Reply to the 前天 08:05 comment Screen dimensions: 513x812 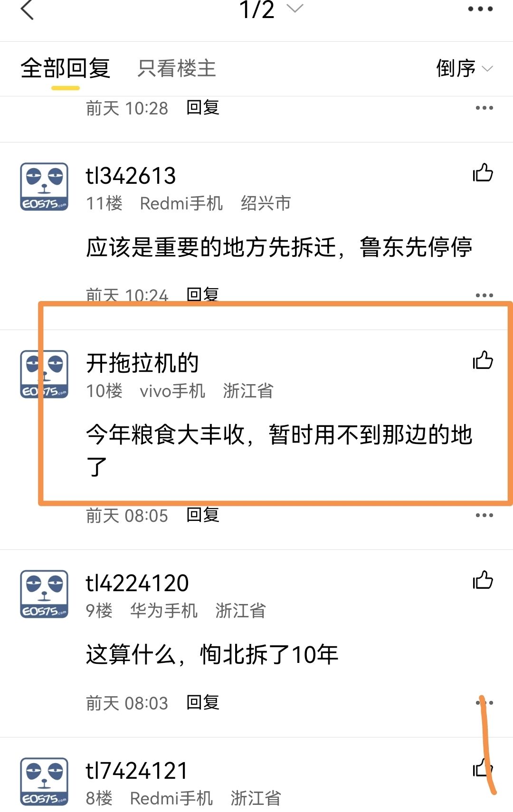(203, 515)
